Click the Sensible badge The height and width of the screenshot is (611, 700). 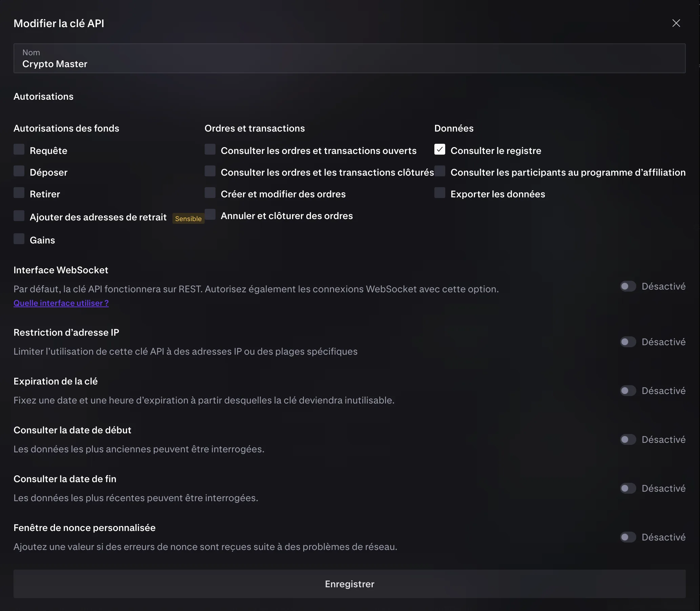188,219
